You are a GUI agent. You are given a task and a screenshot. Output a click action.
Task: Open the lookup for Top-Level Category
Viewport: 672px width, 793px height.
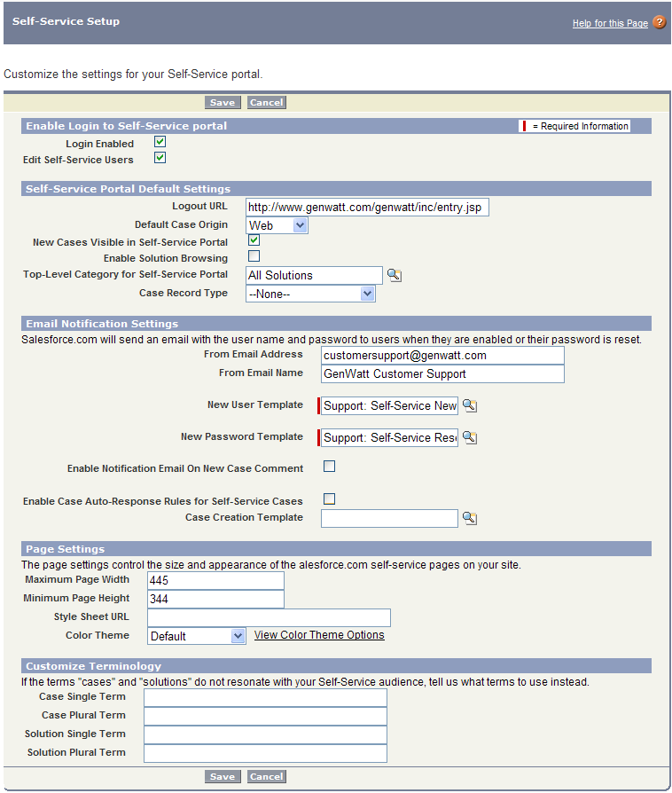click(394, 275)
